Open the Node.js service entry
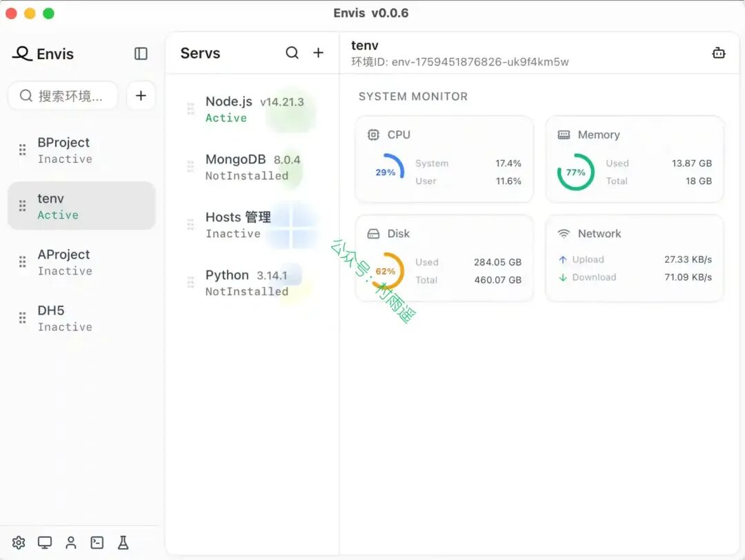 coord(252,109)
